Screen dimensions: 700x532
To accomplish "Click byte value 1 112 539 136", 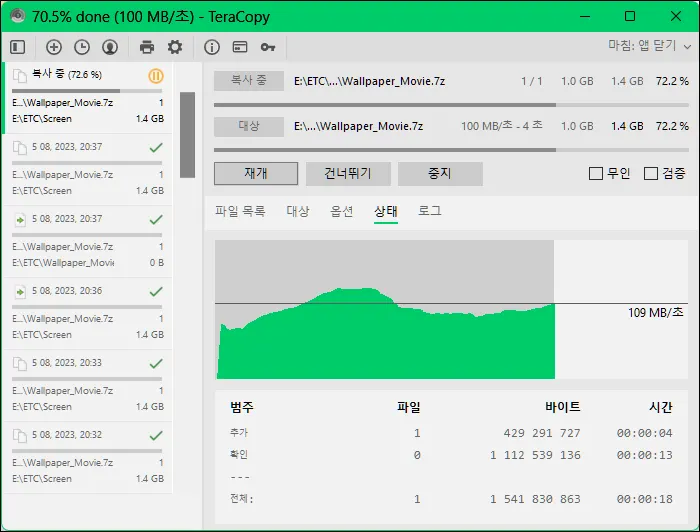I will point(535,455).
